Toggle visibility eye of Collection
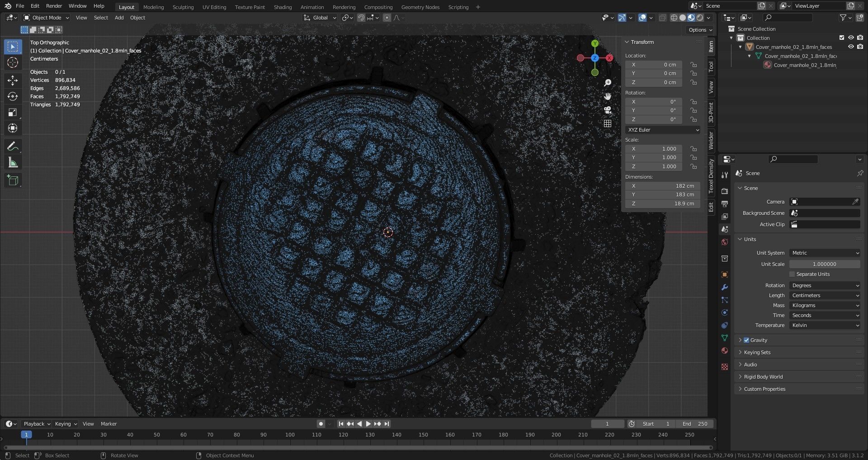Viewport: 868px width, 460px height. [851, 38]
